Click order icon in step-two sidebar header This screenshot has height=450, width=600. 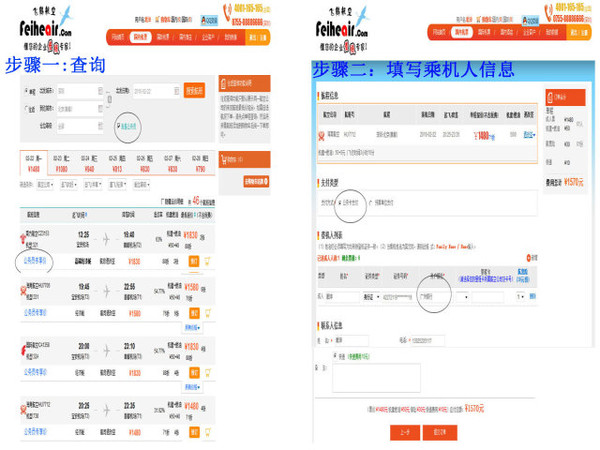(x=549, y=97)
